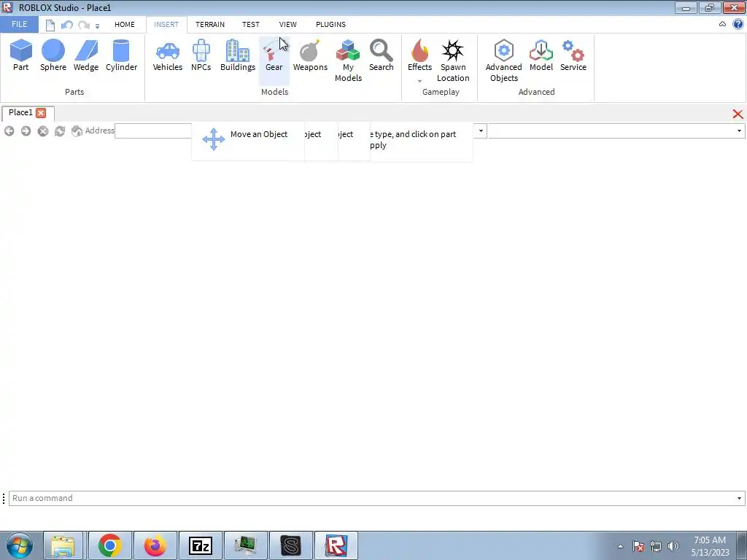Show hidden system tray icons
The height and width of the screenshot is (560, 747).
[x=620, y=546]
